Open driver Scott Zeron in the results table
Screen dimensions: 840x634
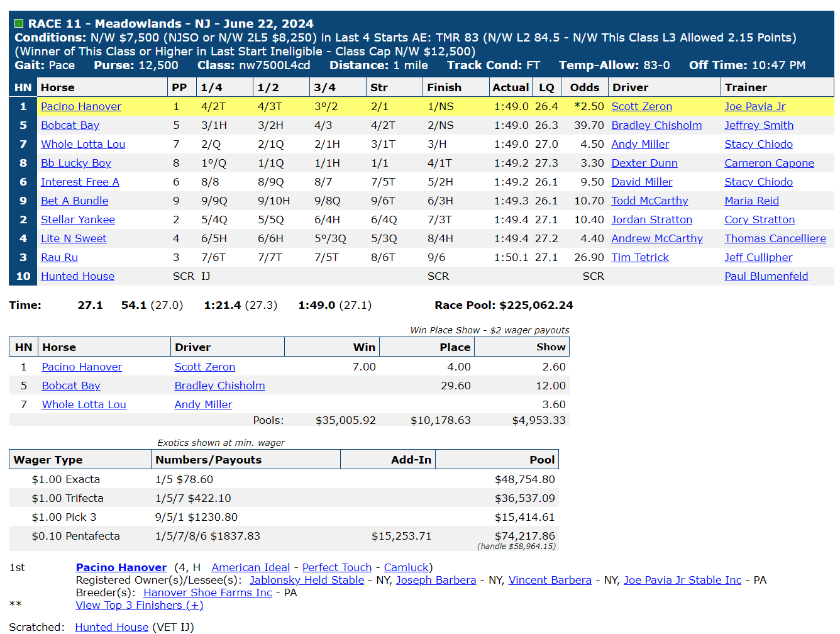641,106
